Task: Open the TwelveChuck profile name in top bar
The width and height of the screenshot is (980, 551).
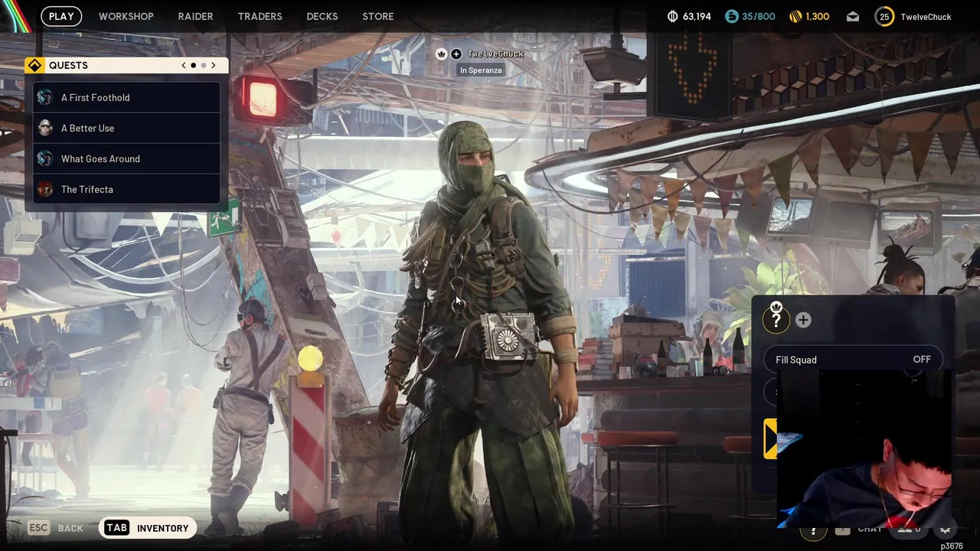Action: click(926, 17)
